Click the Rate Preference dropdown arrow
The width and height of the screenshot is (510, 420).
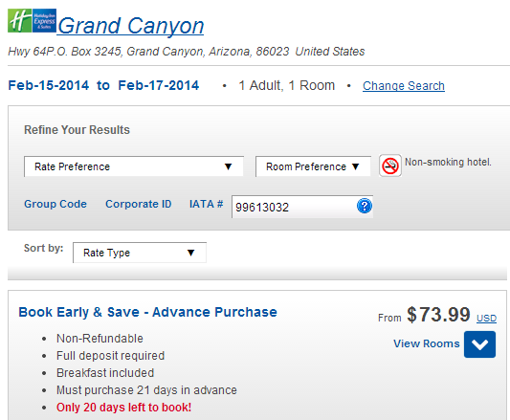coord(229,166)
